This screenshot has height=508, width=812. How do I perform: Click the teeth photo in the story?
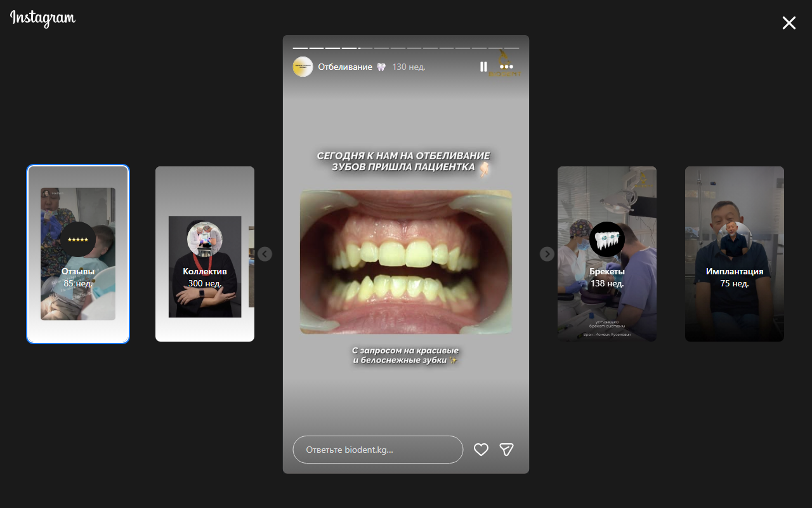[405, 262]
